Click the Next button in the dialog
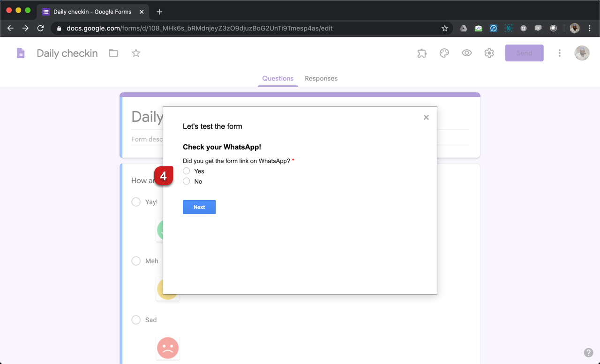The width and height of the screenshot is (600, 364). click(x=199, y=207)
